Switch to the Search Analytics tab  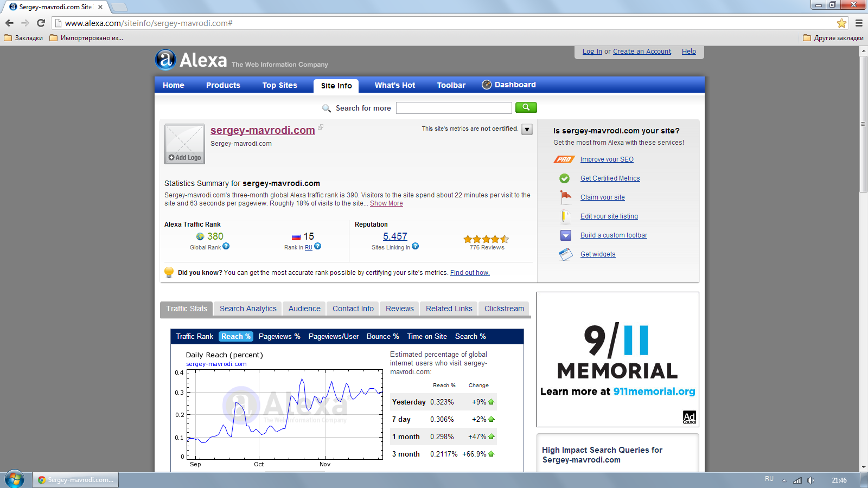(248, 309)
